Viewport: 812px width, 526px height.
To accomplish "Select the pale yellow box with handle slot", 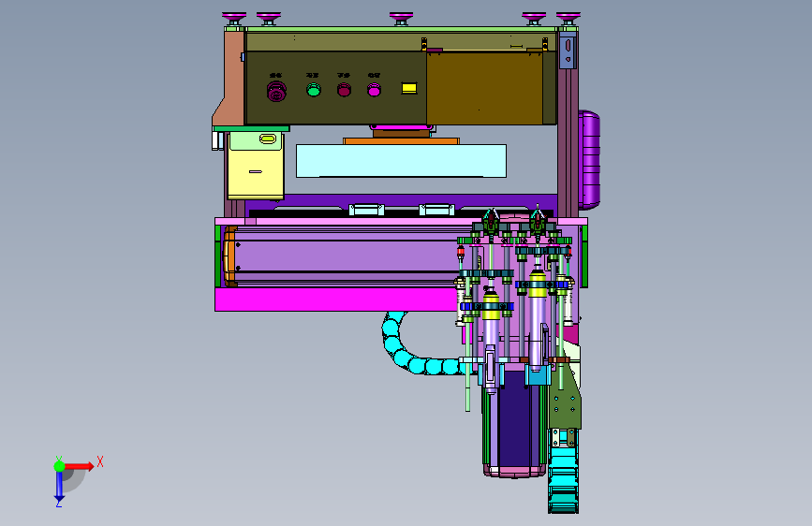I will coord(256,165).
